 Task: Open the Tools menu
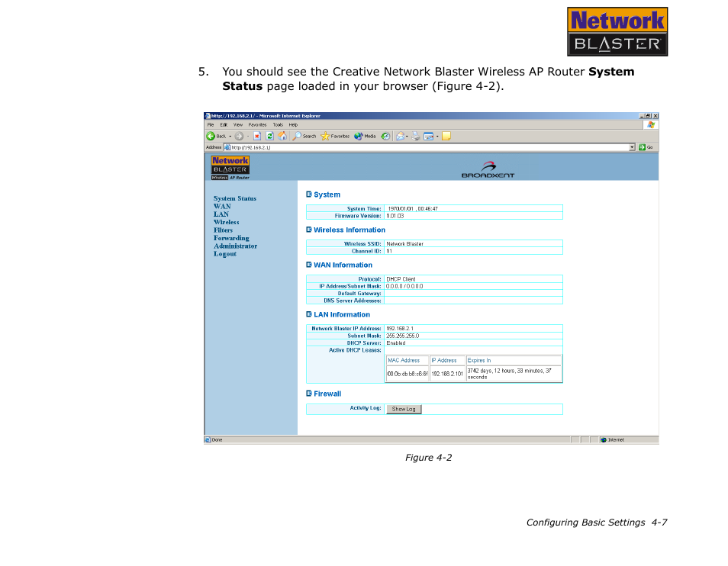(278, 125)
